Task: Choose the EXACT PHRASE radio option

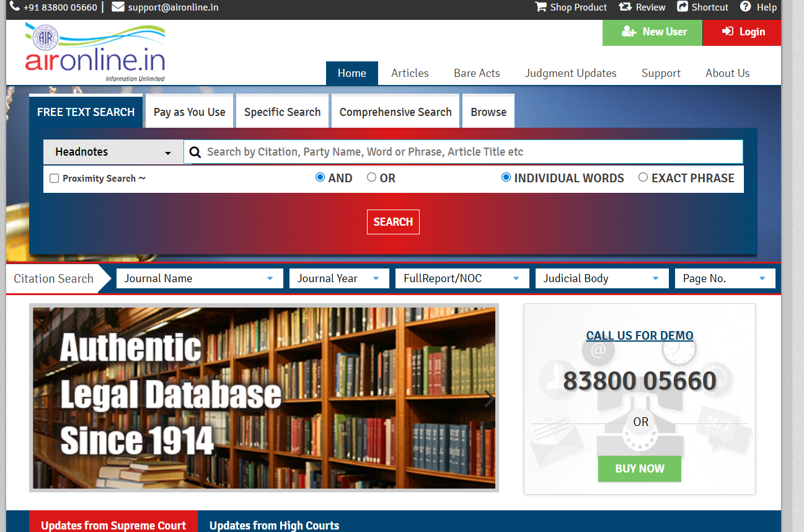Action: [643, 177]
